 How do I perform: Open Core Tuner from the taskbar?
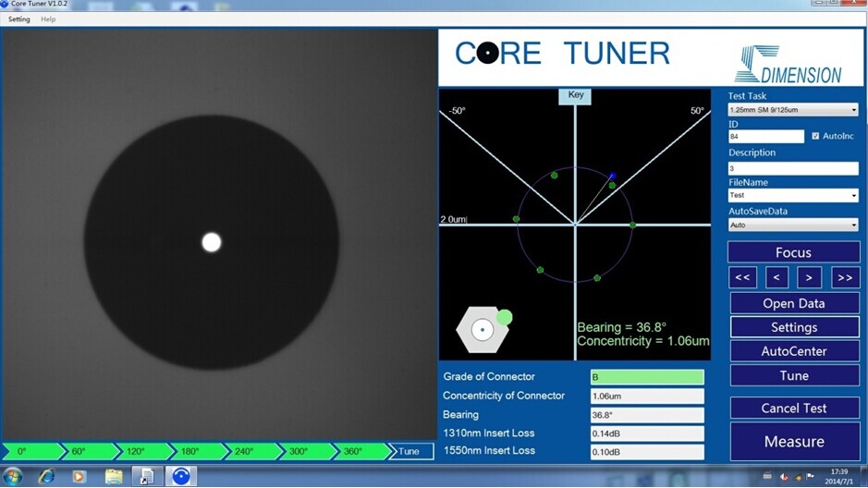click(181, 476)
